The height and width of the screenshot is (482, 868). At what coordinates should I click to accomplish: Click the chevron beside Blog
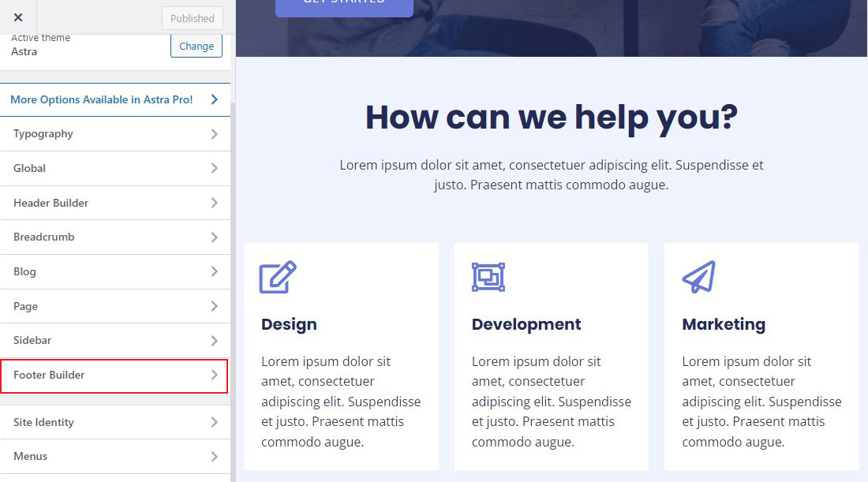point(214,271)
